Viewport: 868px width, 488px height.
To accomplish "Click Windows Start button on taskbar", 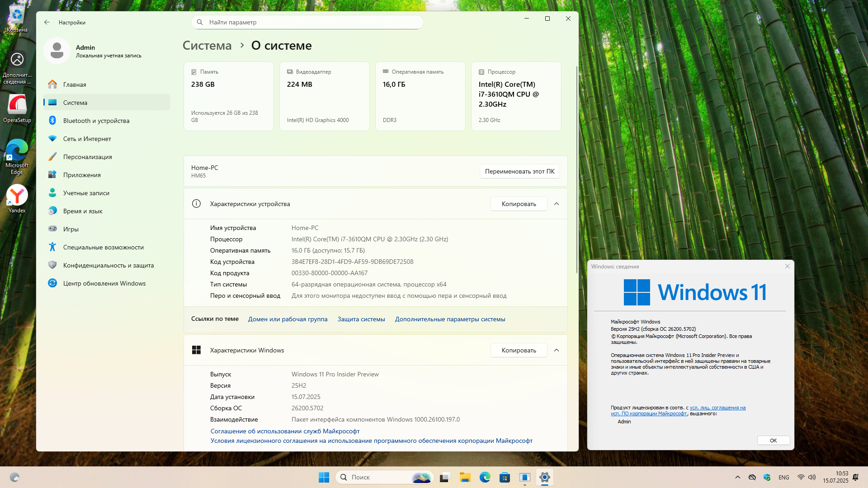I will pos(324,477).
